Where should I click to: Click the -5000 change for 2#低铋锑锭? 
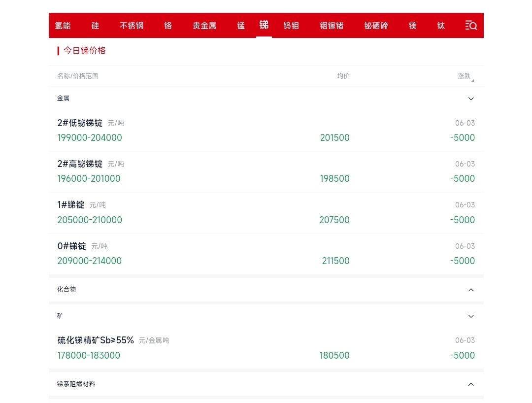[463, 138]
